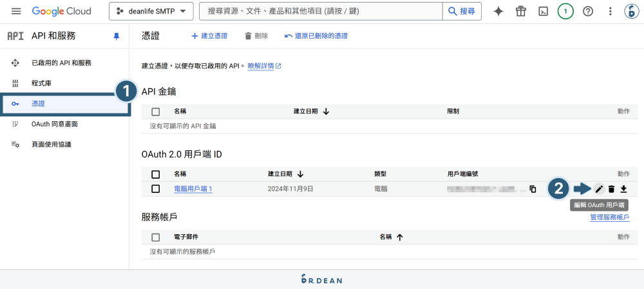Screen dimensions: 644x289
Task: Sort service accounts by 名稱 arrow
Action: 400,237
